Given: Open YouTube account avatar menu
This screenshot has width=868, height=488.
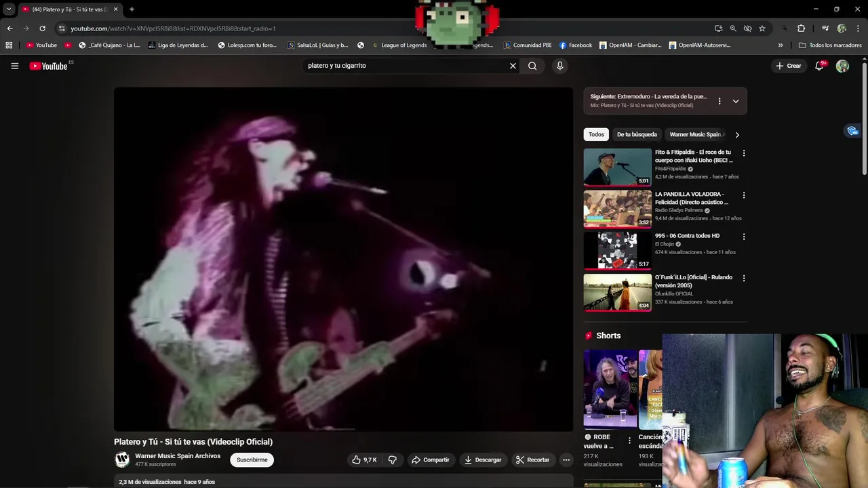Looking at the screenshot, I should (842, 66).
